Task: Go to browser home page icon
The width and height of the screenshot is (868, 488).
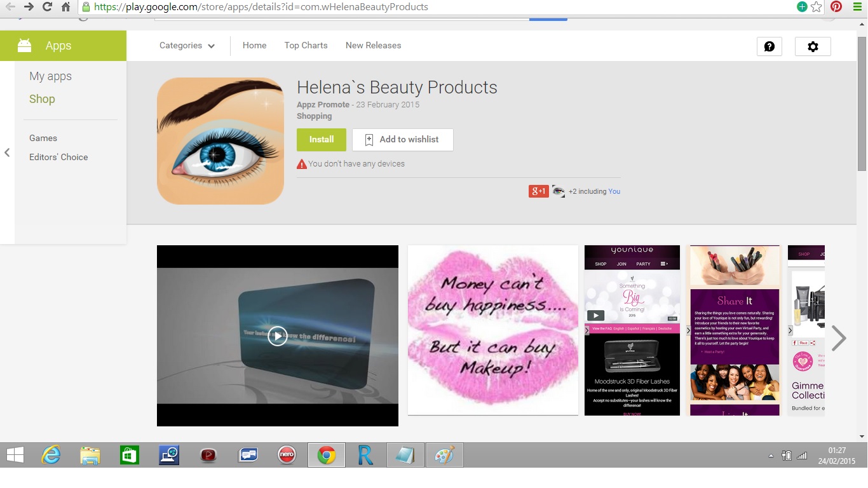Action: point(65,7)
